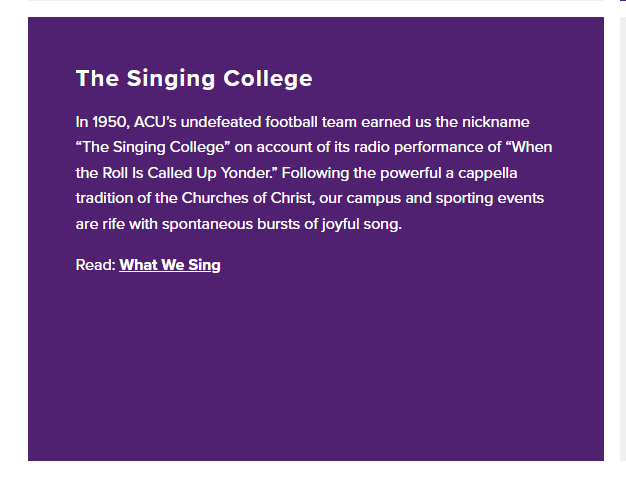626x479 pixels.
Task: Click the Read: label before the link
Action: (x=96, y=265)
